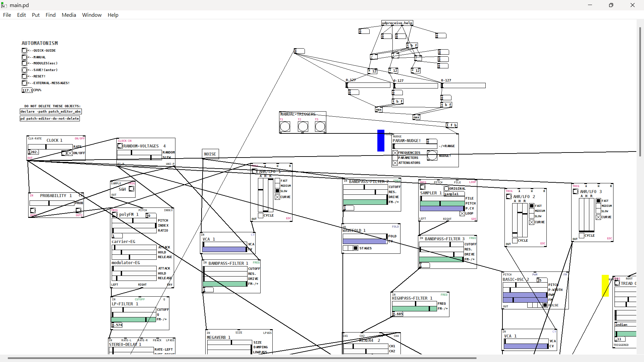Click the PROBABILITY 1 PROB slider

[52, 203]
